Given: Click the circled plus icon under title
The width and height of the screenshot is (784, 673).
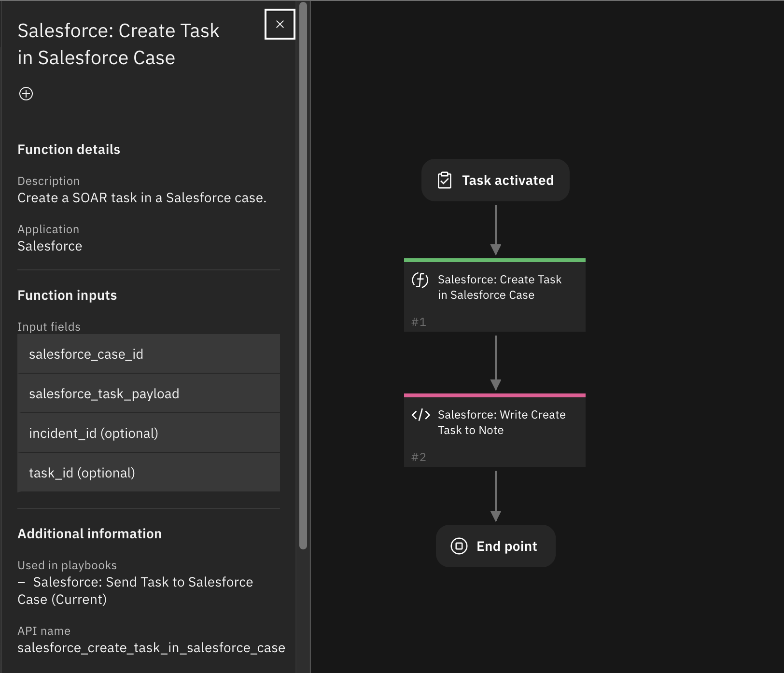Looking at the screenshot, I should pyautogui.click(x=26, y=94).
